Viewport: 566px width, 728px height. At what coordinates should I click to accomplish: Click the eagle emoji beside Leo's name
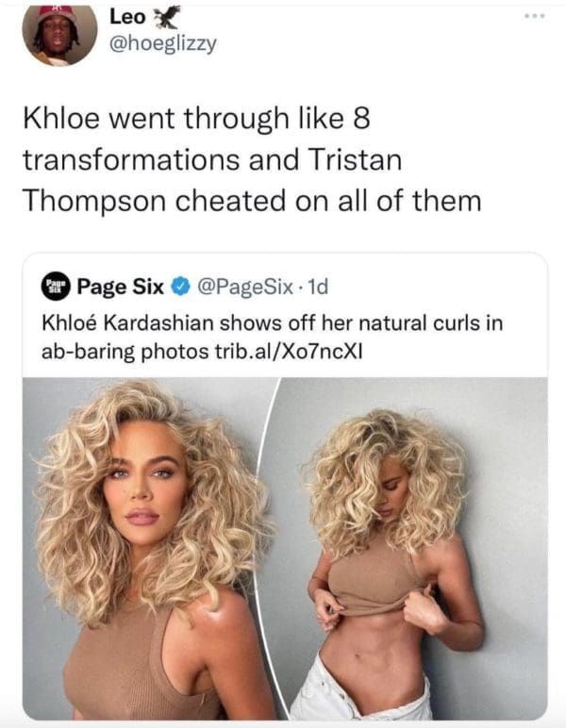(x=166, y=18)
